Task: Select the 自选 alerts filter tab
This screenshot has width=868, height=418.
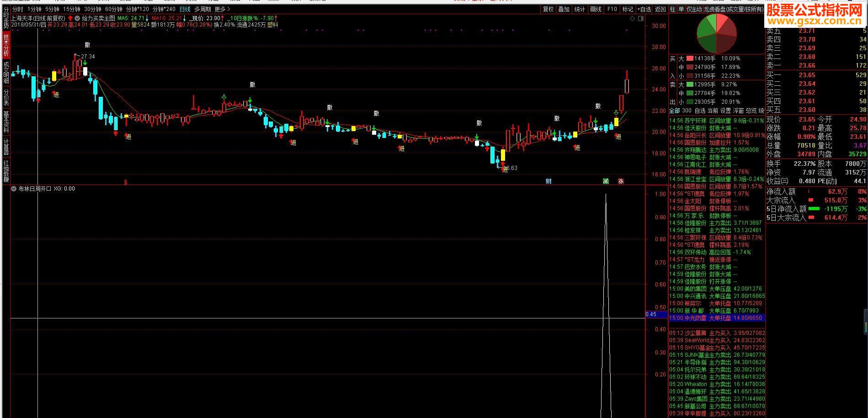Action: [700, 111]
